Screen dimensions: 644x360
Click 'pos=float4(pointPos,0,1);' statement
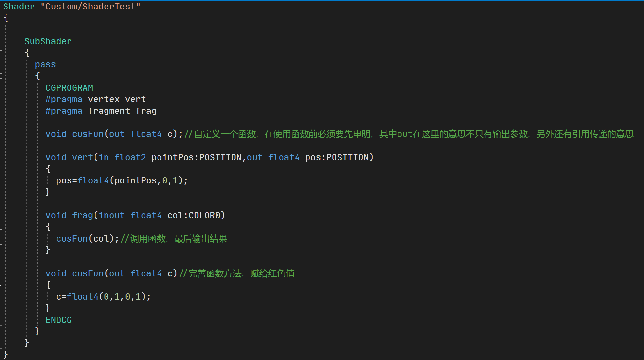pyautogui.click(x=122, y=180)
